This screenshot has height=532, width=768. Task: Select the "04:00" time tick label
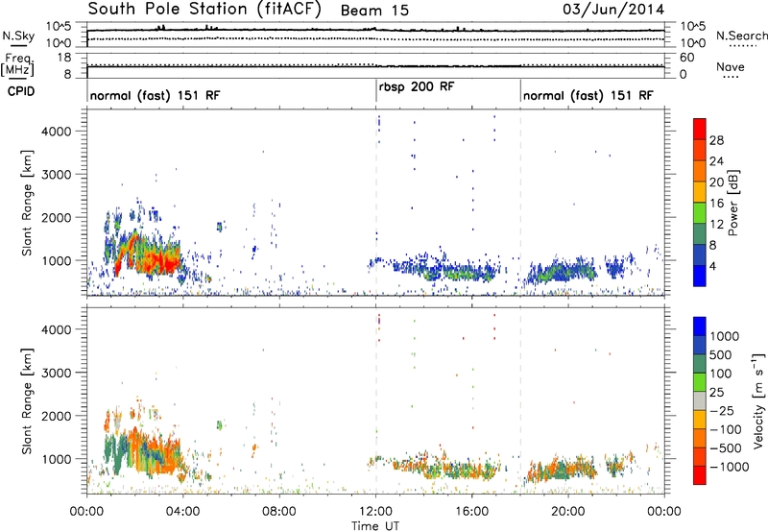click(x=182, y=512)
